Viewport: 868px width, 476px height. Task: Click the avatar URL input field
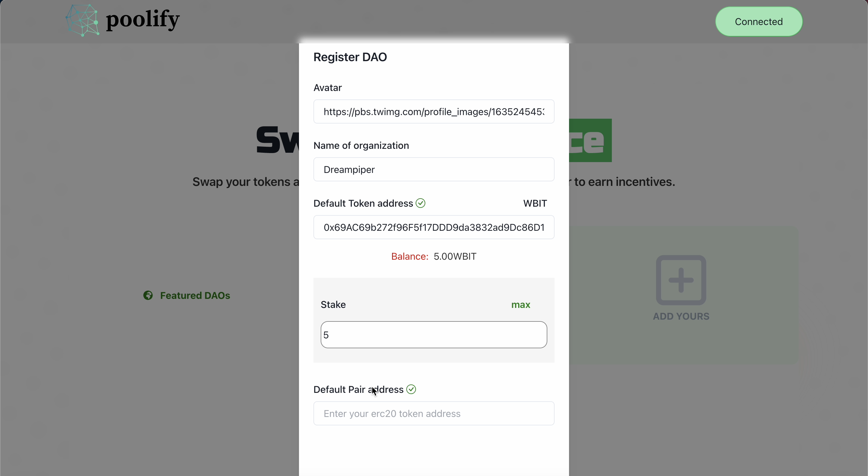click(x=434, y=112)
